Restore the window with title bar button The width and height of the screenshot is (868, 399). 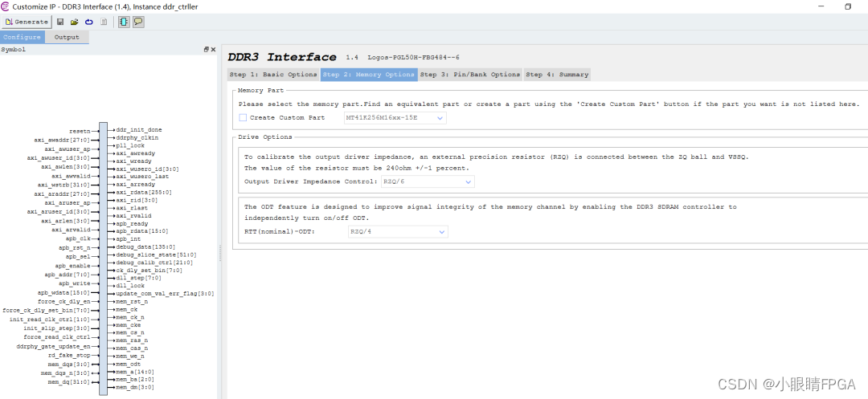click(848, 6)
